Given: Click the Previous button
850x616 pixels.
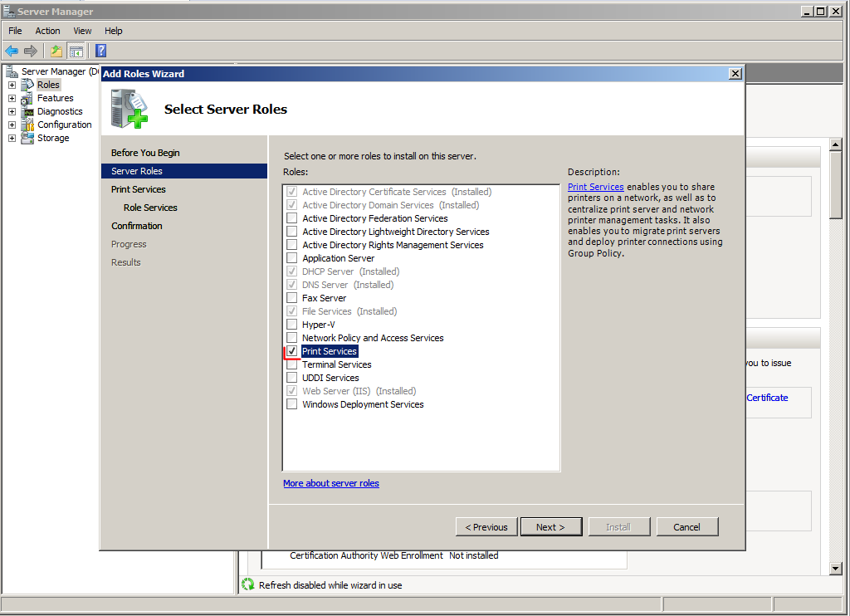Looking at the screenshot, I should point(486,526).
